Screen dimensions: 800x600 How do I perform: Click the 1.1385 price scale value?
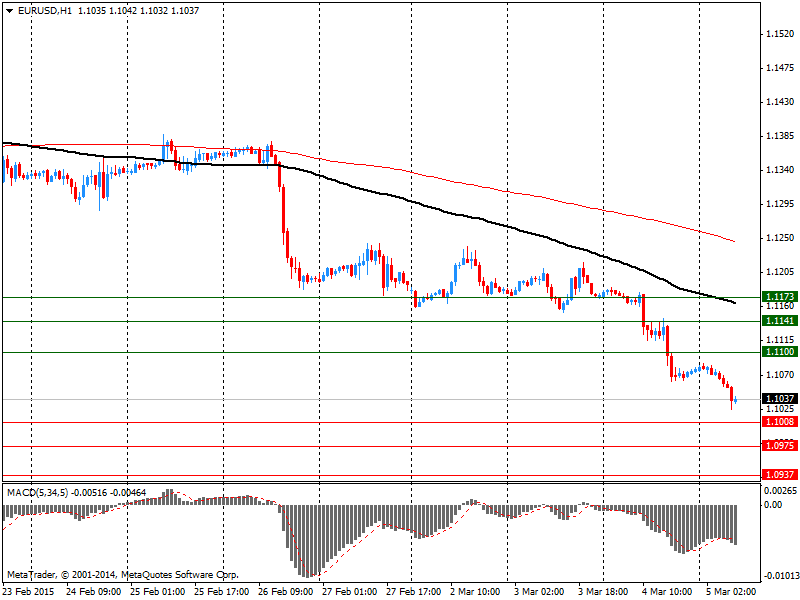click(x=780, y=136)
